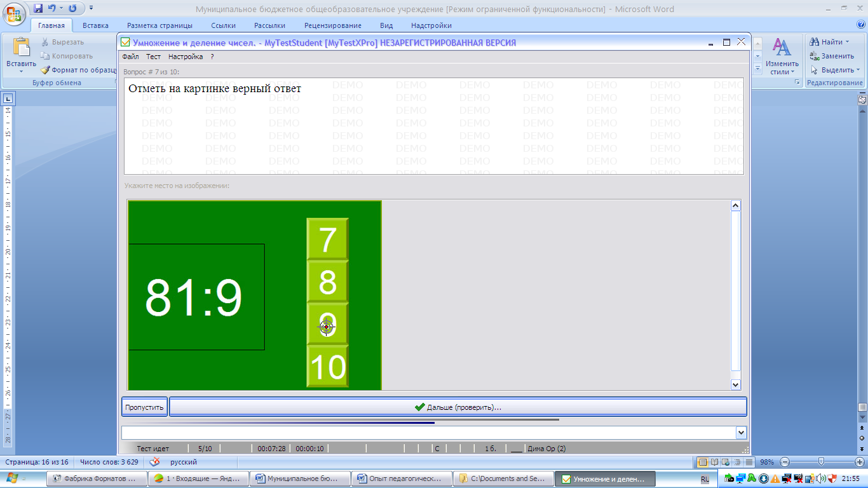Open the ? help menu

tap(212, 57)
